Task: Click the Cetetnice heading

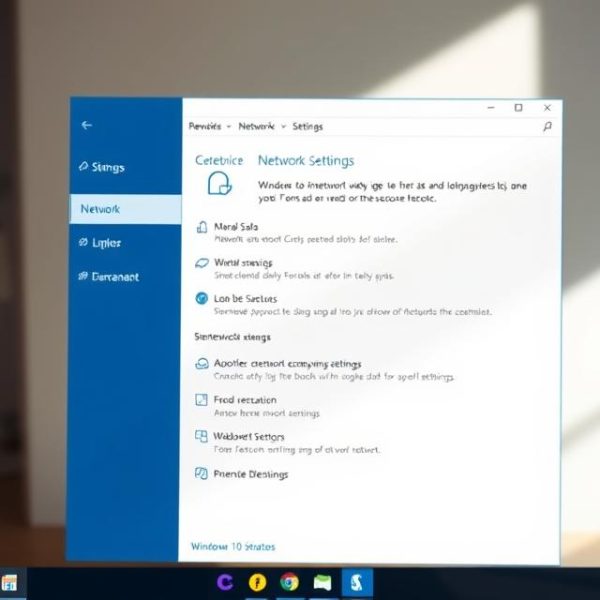Action: pyautogui.click(x=219, y=160)
